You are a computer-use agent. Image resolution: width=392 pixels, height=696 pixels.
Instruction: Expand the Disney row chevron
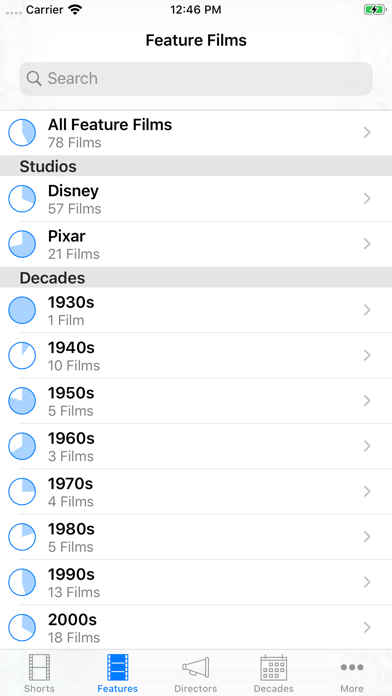pos(367,198)
